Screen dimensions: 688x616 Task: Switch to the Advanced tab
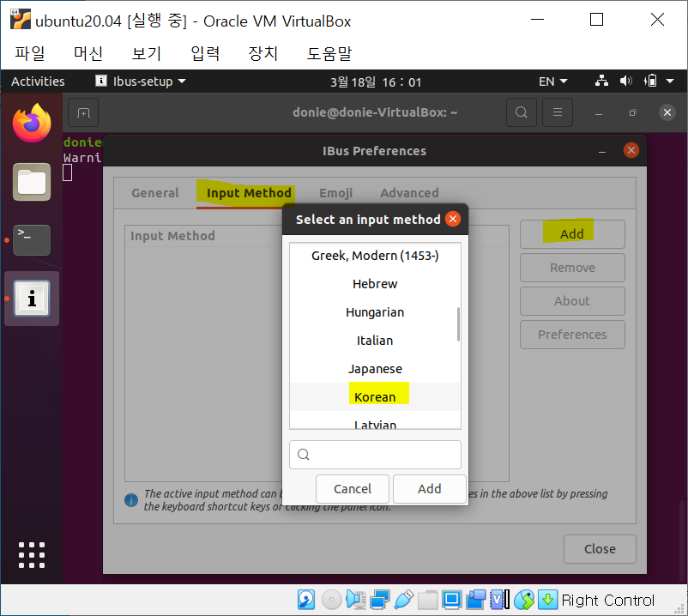409,193
